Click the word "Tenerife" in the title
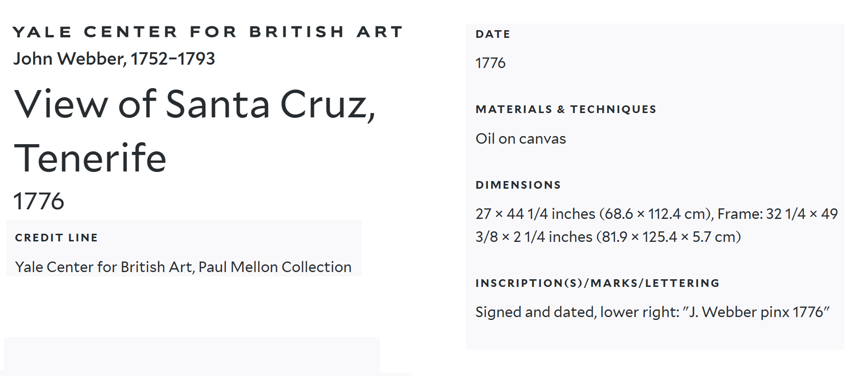The image size is (868, 376). 90,158
